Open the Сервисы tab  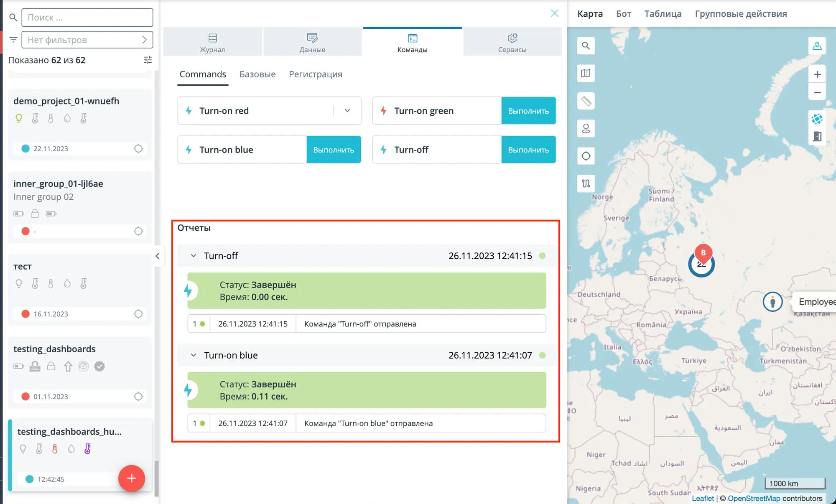(512, 43)
